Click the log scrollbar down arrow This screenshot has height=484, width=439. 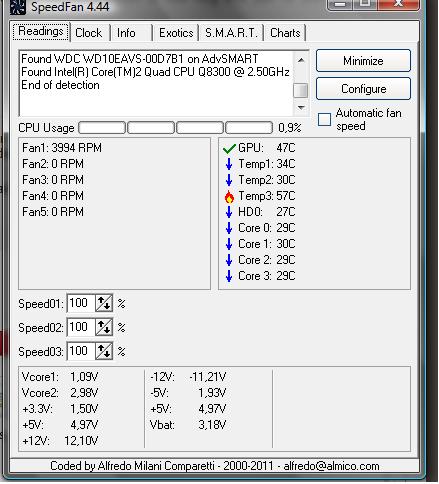[301, 107]
